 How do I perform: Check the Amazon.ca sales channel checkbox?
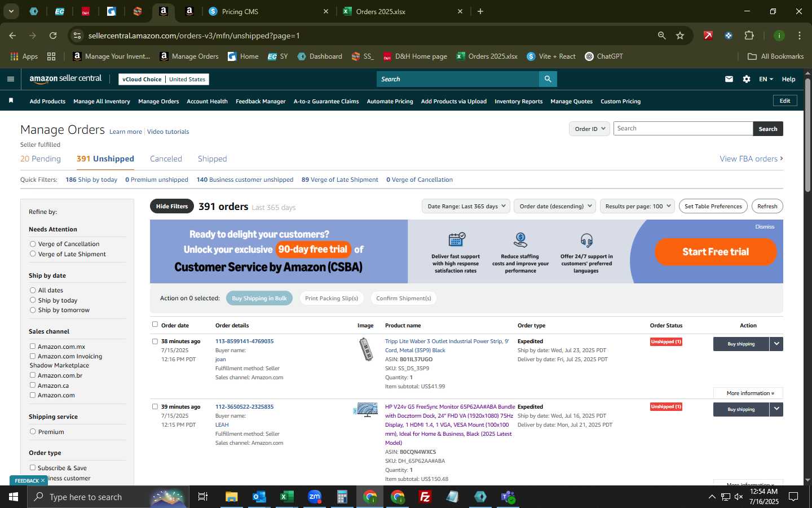(x=33, y=385)
